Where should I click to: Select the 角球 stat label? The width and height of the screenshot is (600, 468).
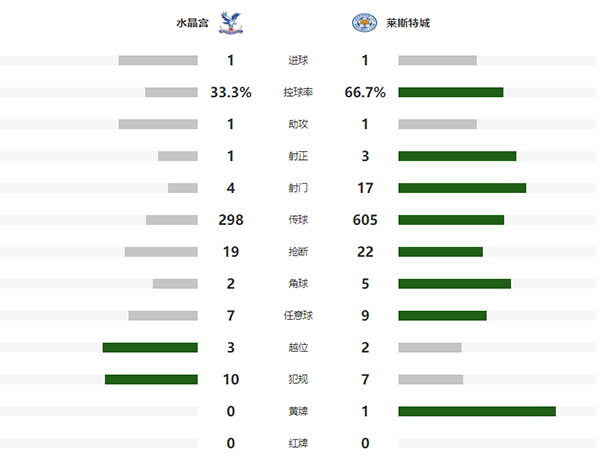pyautogui.click(x=298, y=284)
